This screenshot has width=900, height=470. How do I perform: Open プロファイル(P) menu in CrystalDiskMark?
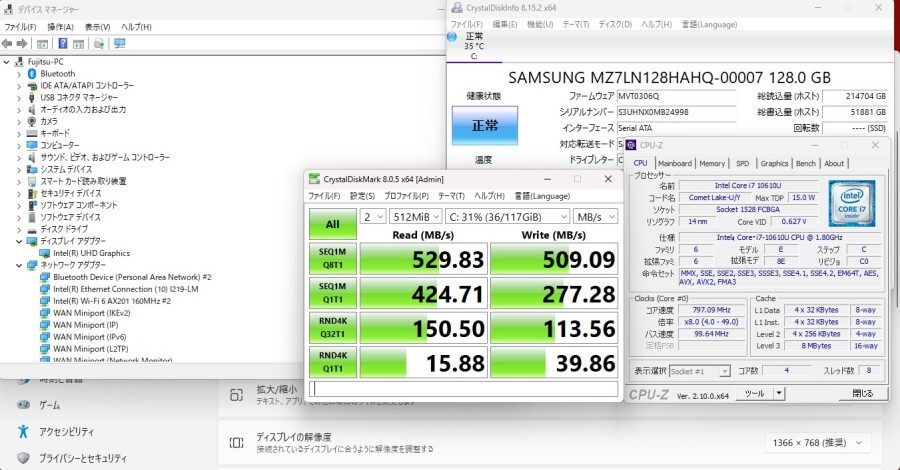point(406,196)
